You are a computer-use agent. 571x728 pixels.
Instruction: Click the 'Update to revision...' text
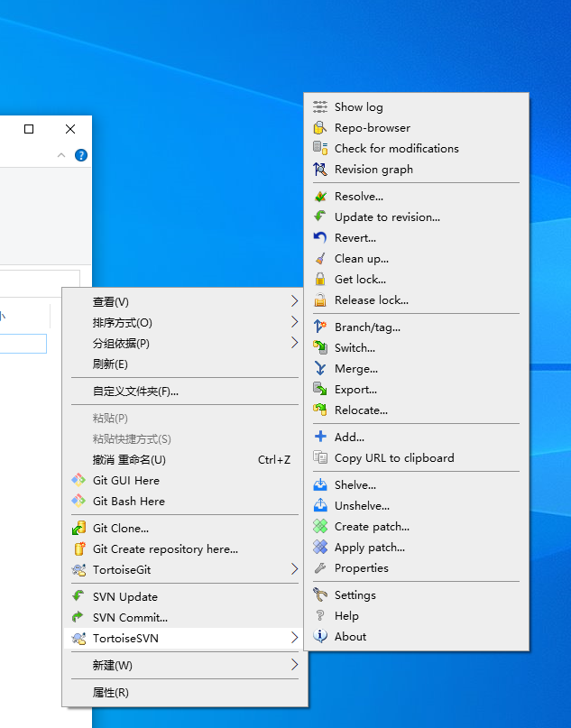[387, 217]
